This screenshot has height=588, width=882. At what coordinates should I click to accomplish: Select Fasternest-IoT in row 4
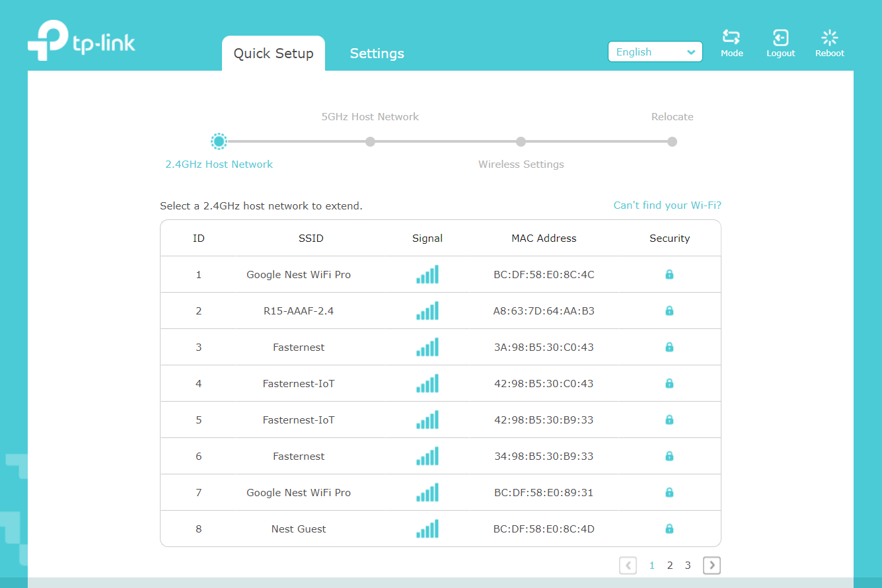click(x=299, y=383)
